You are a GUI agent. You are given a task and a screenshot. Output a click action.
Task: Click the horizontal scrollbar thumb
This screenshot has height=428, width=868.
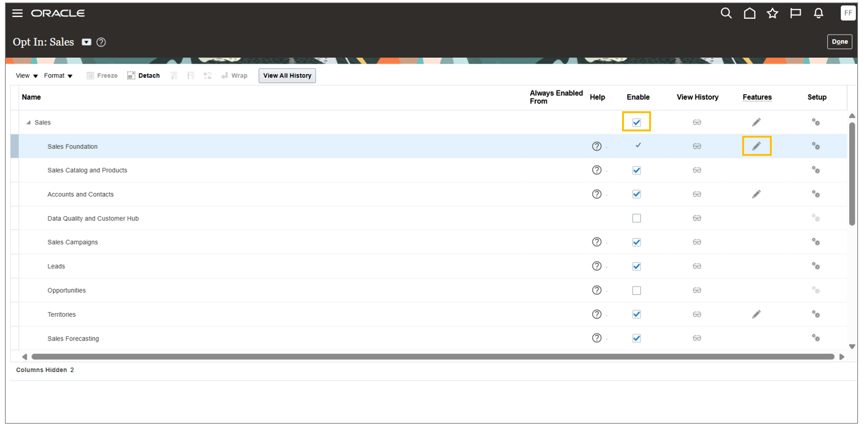433,356
